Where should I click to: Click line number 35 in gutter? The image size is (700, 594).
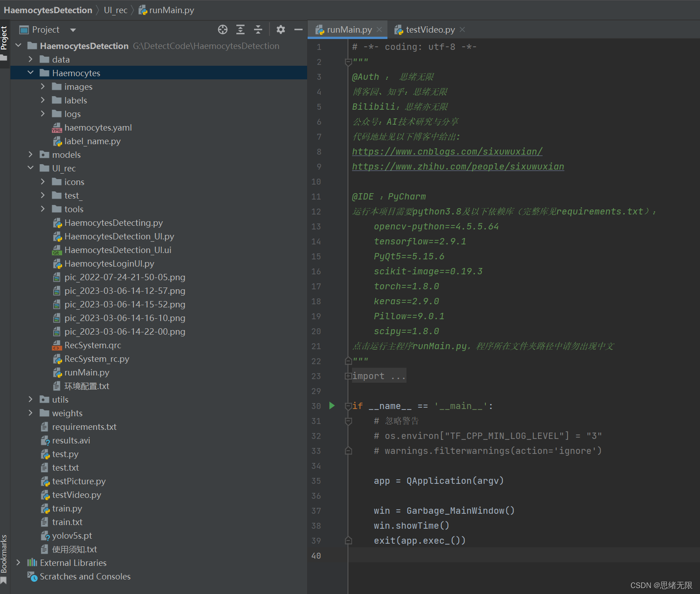(x=316, y=481)
